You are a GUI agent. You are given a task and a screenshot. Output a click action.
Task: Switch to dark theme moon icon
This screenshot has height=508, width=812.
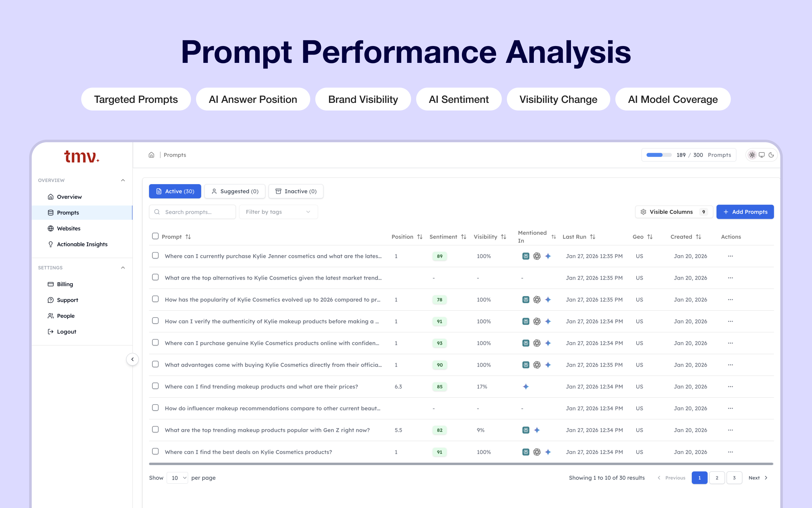(771, 155)
